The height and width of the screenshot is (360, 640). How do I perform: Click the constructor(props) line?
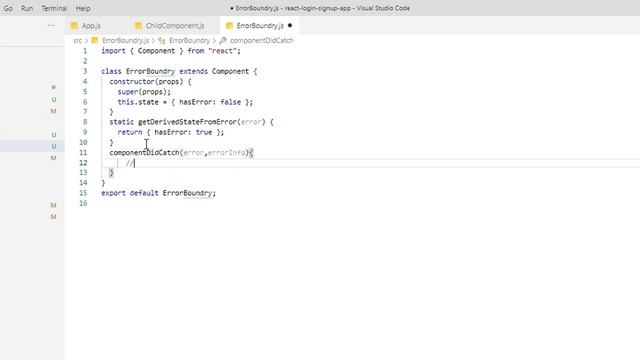[x=150, y=82]
